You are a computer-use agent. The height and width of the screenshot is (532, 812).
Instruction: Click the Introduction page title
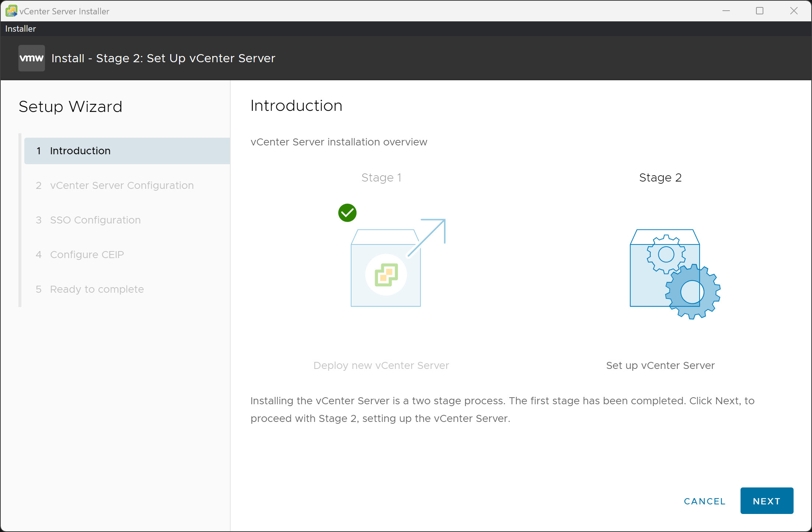pyautogui.click(x=296, y=105)
